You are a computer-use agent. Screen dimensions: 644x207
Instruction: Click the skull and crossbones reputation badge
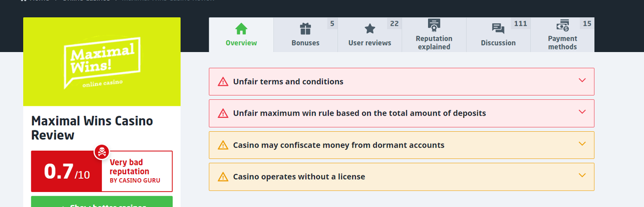[102, 151]
